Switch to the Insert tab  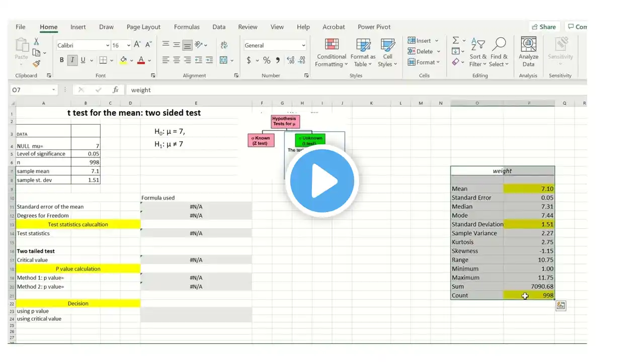pos(78,27)
